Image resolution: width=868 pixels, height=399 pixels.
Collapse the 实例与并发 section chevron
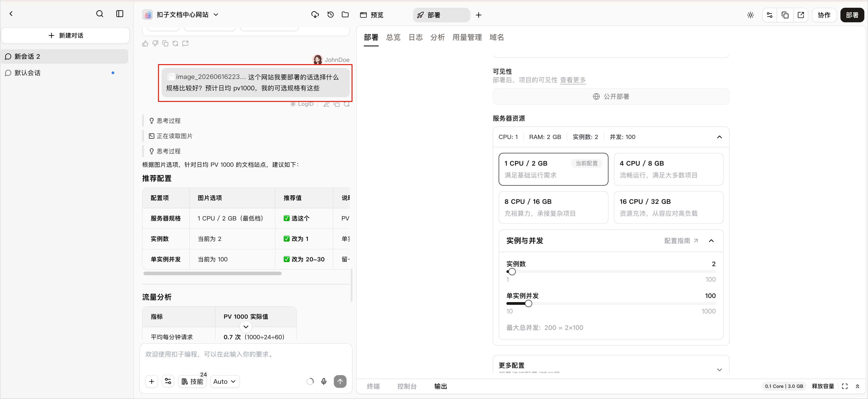coord(711,241)
